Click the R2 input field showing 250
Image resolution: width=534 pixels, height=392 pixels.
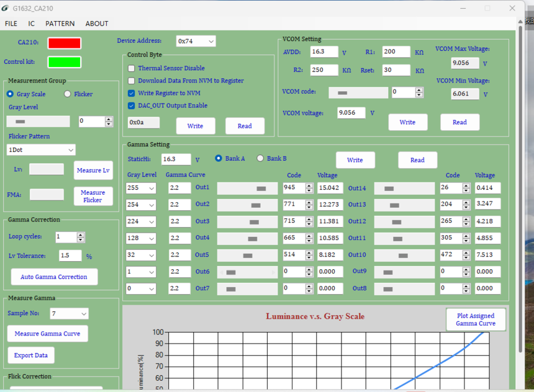(324, 70)
